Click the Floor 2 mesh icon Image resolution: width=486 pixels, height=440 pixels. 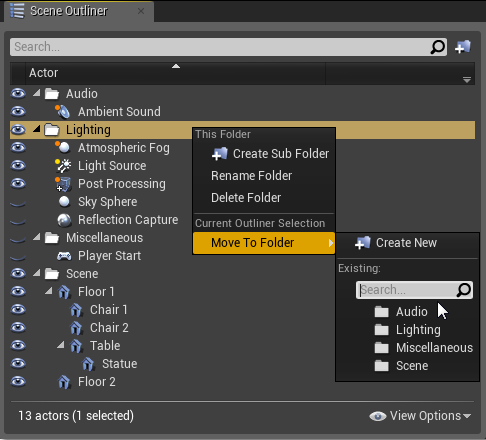click(x=64, y=382)
